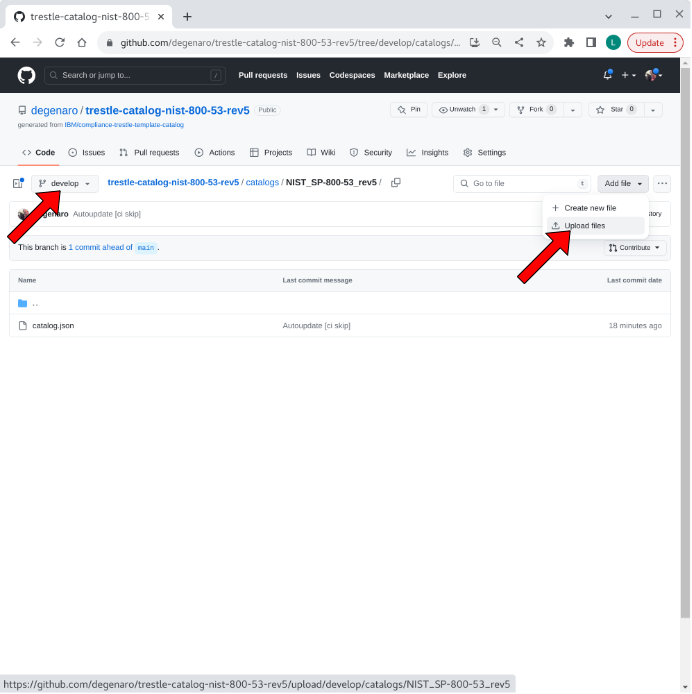Open the Code tab
This screenshot has height=694, width=692.
pos(39,153)
